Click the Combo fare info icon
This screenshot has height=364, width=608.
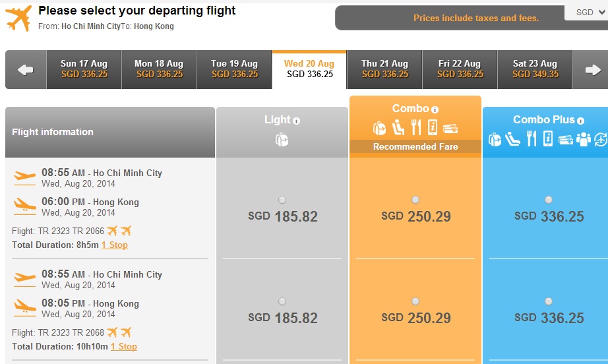point(435,109)
